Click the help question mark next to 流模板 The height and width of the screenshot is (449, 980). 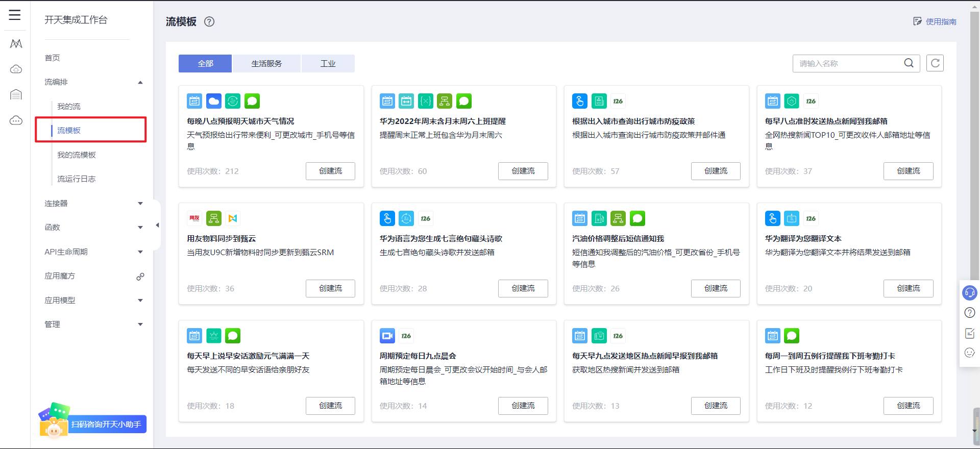pos(209,21)
